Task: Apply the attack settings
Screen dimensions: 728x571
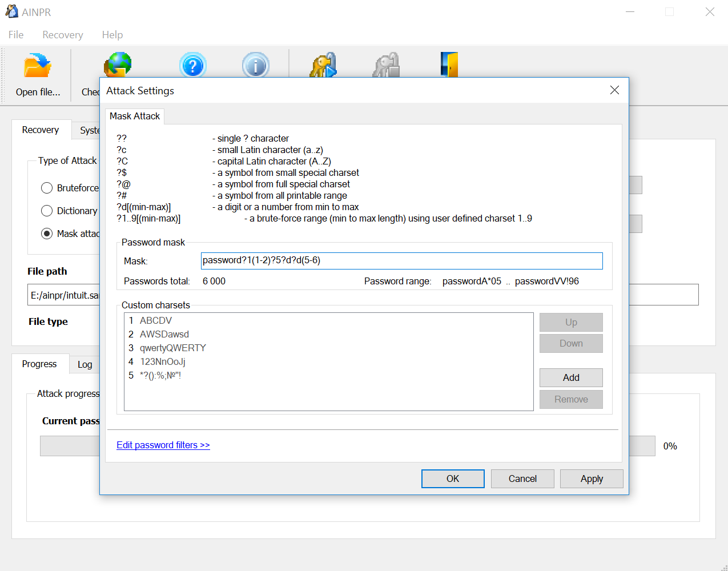Action: (592, 478)
